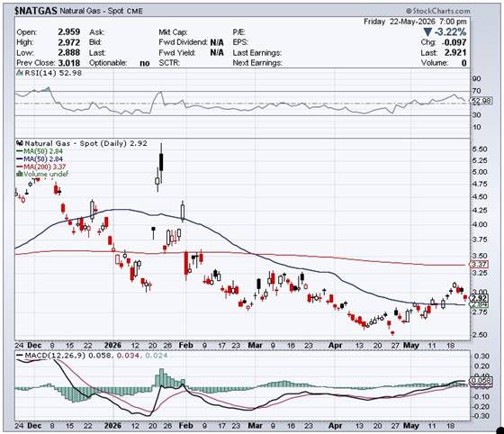Click the 'Mkt Cap:' label
The width and height of the screenshot is (504, 434).
click(173, 32)
